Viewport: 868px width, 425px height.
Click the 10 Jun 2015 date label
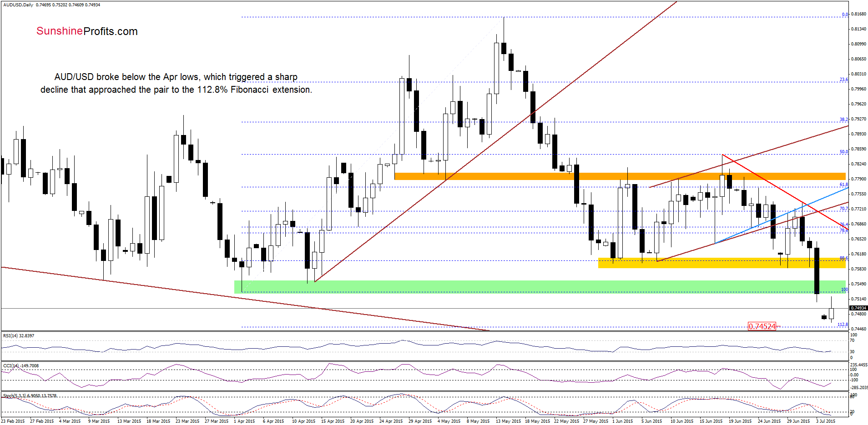pyautogui.click(x=682, y=421)
